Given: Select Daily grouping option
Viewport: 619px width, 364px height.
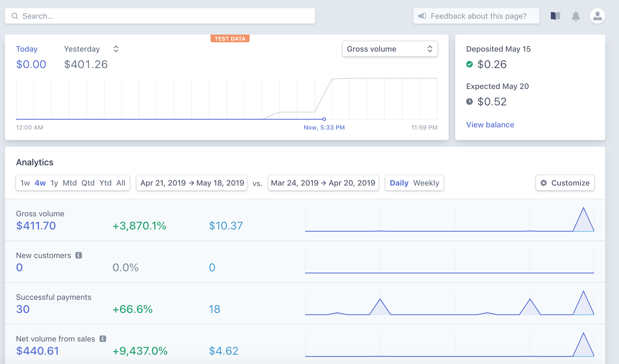Looking at the screenshot, I should 399,183.
